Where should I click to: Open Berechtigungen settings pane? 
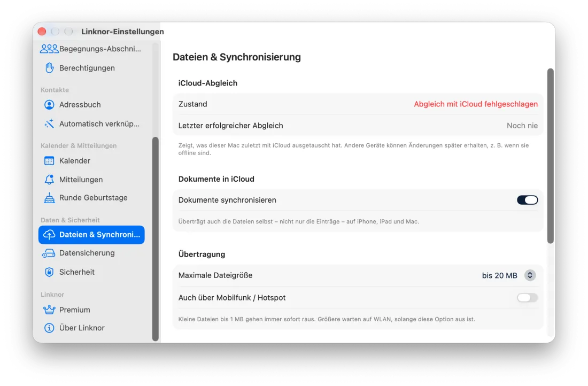pos(91,68)
